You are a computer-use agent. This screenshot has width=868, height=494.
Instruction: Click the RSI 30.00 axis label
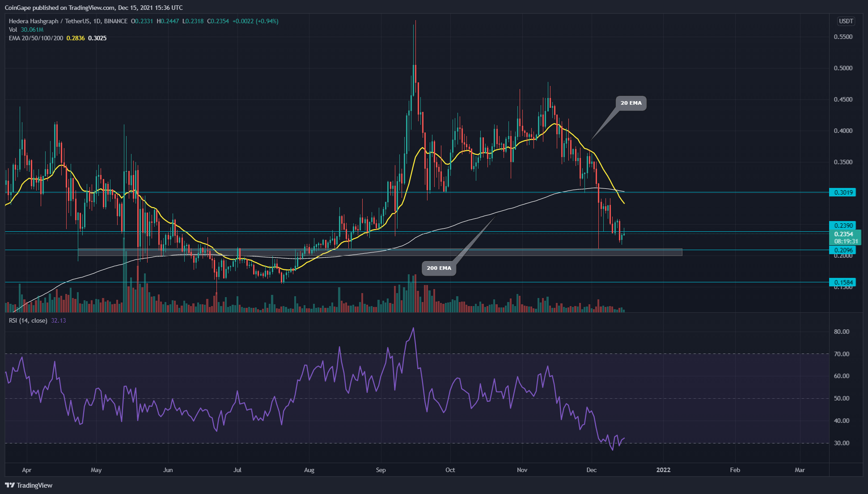tap(842, 443)
